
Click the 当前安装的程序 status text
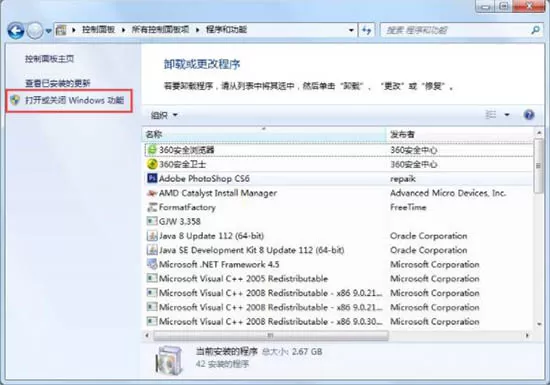coord(227,351)
